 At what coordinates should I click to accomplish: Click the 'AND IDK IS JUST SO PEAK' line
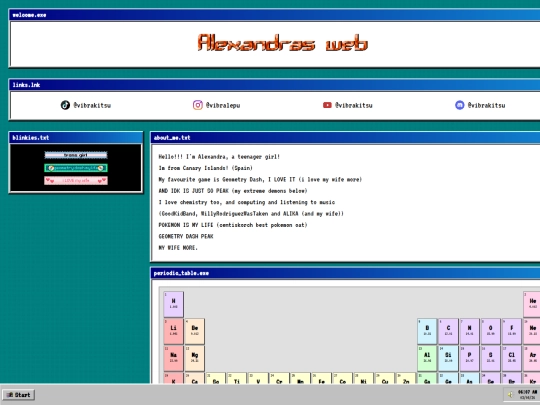coord(233,191)
